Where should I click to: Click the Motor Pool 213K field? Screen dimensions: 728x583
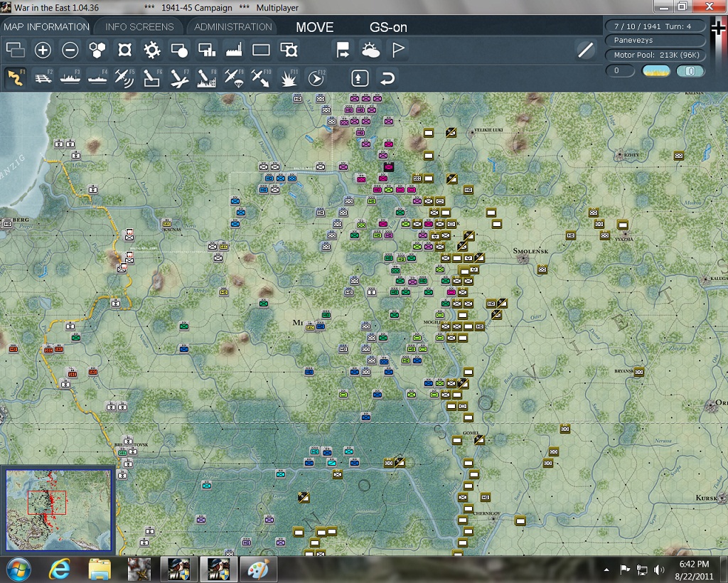point(655,55)
